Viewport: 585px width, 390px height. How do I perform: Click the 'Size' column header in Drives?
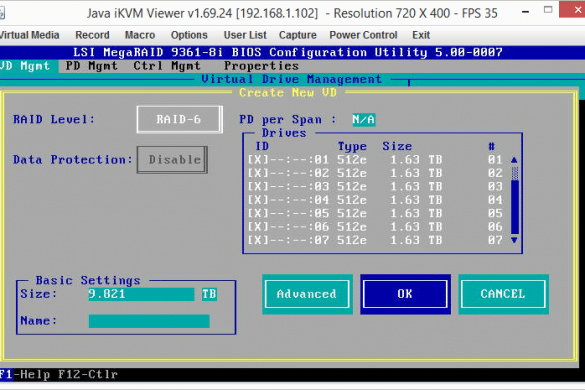397,146
